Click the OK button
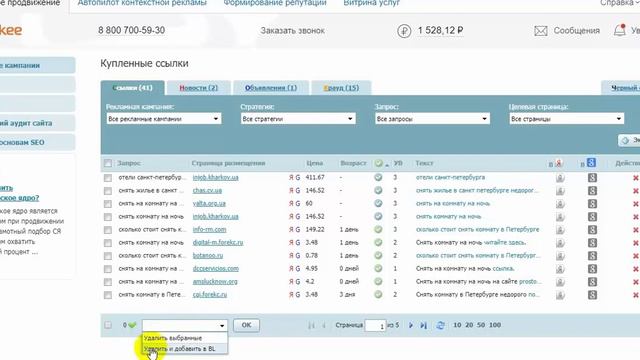This screenshot has height=360, width=640. [246, 325]
